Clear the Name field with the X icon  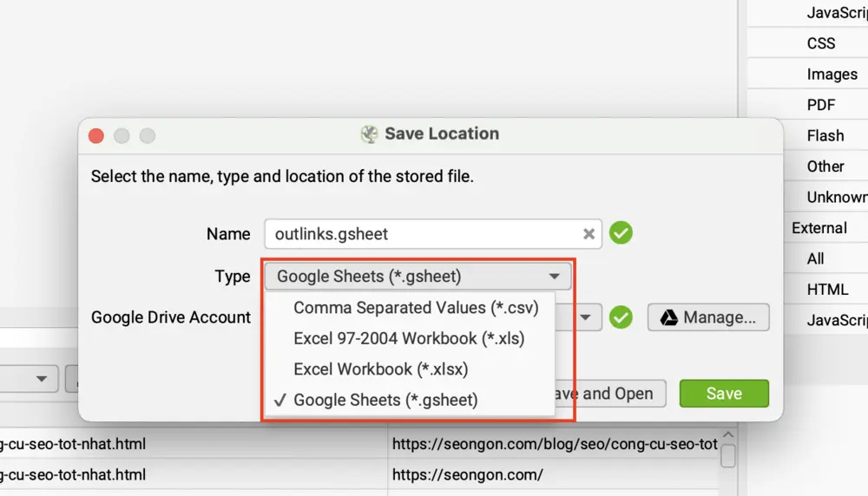(589, 234)
